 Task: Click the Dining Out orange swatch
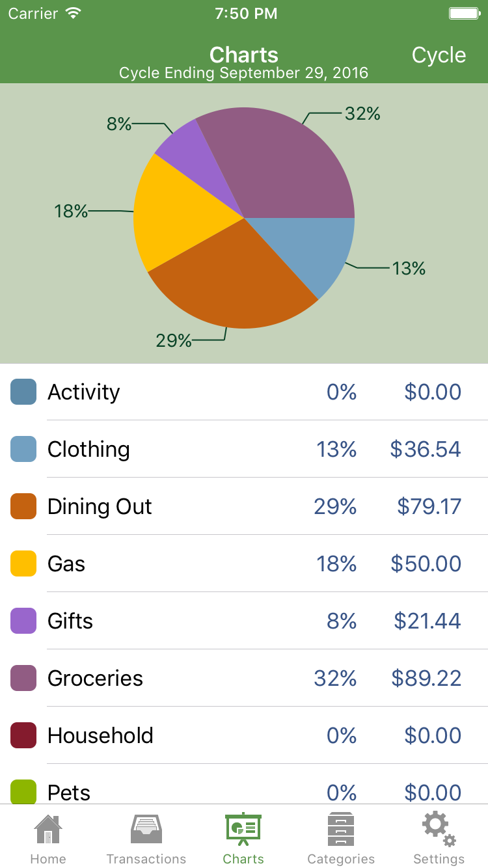click(23, 506)
